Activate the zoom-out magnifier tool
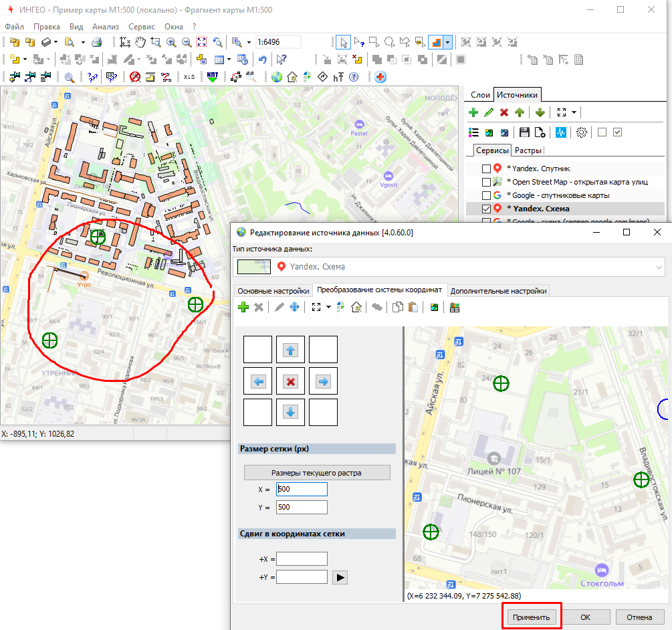The height and width of the screenshot is (630, 672). (187, 42)
